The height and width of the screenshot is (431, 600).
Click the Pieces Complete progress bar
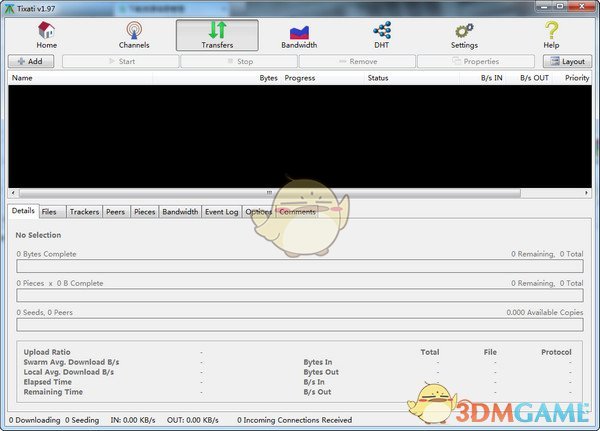click(300, 295)
